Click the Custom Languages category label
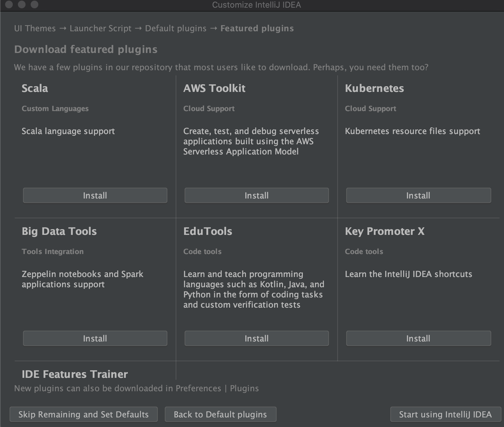Viewport: 504px width, 427px height. click(55, 109)
